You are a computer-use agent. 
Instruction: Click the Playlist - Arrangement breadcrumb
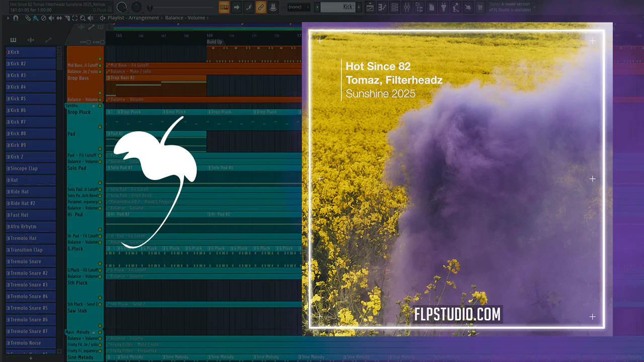(x=133, y=18)
